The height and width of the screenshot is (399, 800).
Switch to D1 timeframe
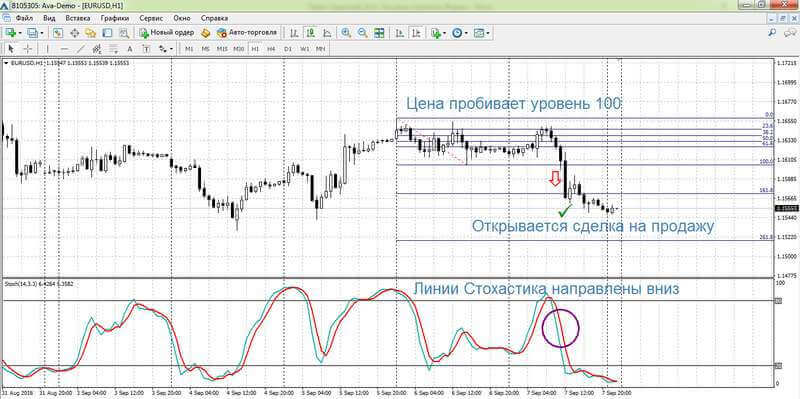click(288, 48)
